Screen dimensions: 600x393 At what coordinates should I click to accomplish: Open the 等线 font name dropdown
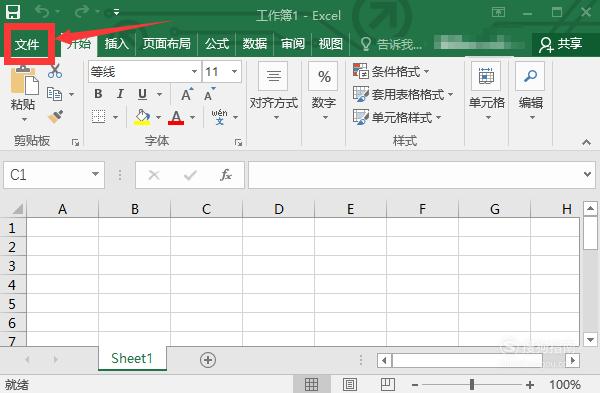click(x=194, y=72)
